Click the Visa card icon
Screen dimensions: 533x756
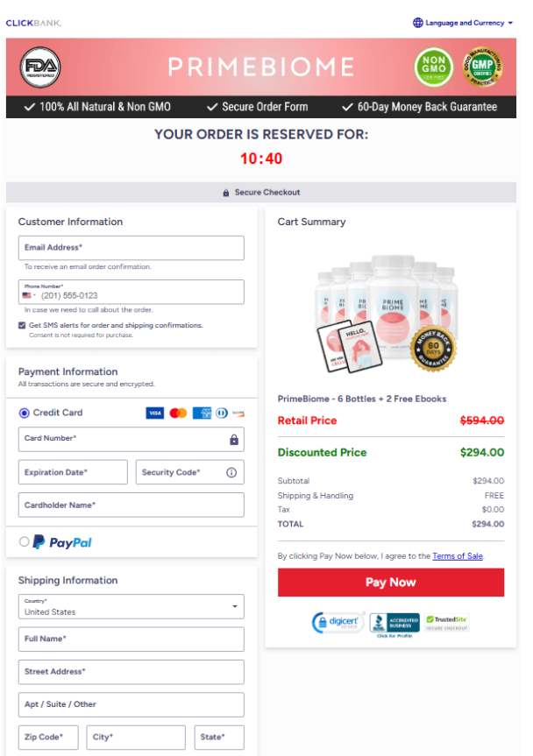154,412
